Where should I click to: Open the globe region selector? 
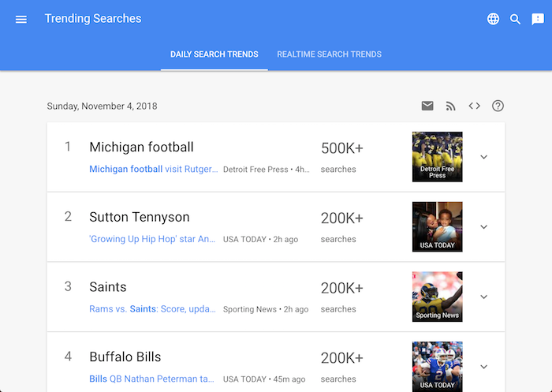tap(493, 19)
